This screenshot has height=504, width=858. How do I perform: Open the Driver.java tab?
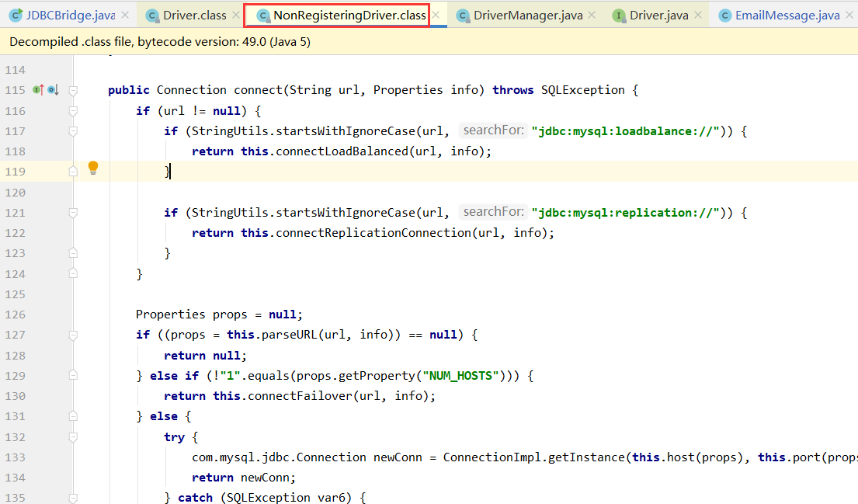click(658, 16)
